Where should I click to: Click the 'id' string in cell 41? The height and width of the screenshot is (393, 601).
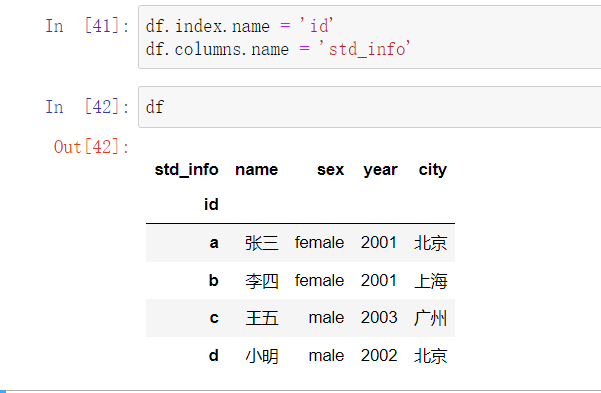[316, 26]
